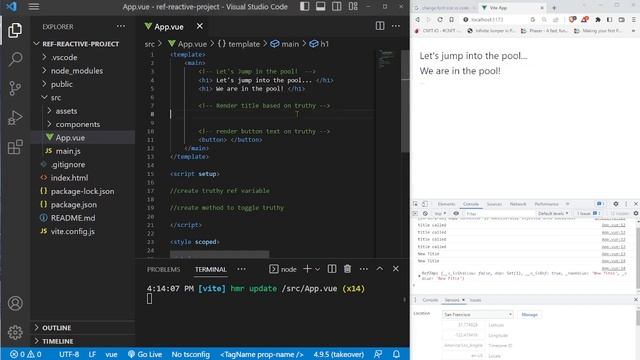Screen dimensions: 640x360
Task: Switch to the Vite App browser tab
Action: coord(512,8)
